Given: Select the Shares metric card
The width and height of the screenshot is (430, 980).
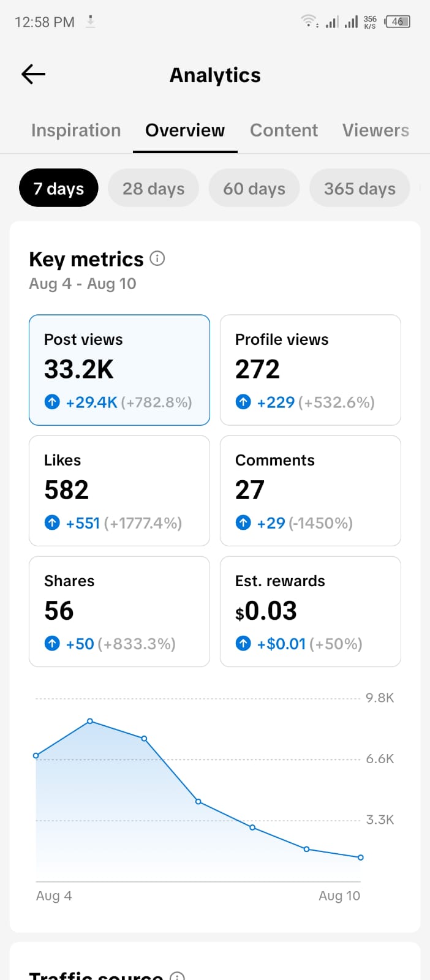Looking at the screenshot, I should [x=119, y=611].
